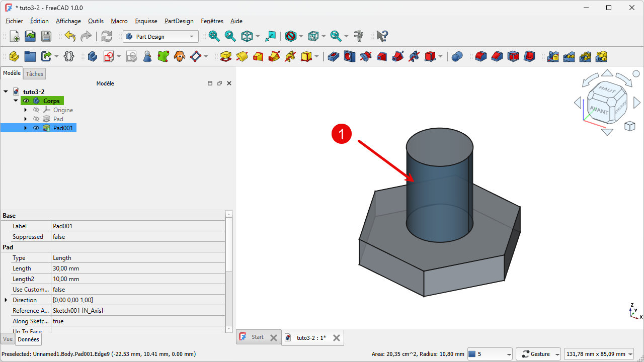The width and height of the screenshot is (644, 362).
Task: Select the Pocket tool icon
Action: coord(333,56)
